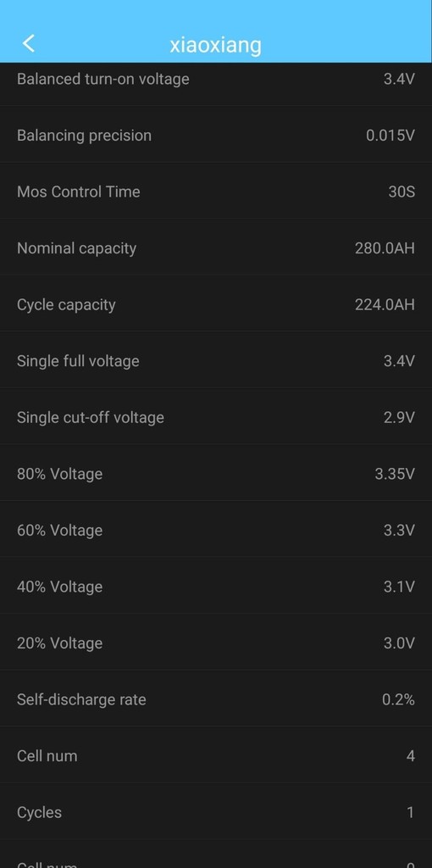The width and height of the screenshot is (432, 868).
Task: Open the 20% Voltage entry
Action: 216,643
